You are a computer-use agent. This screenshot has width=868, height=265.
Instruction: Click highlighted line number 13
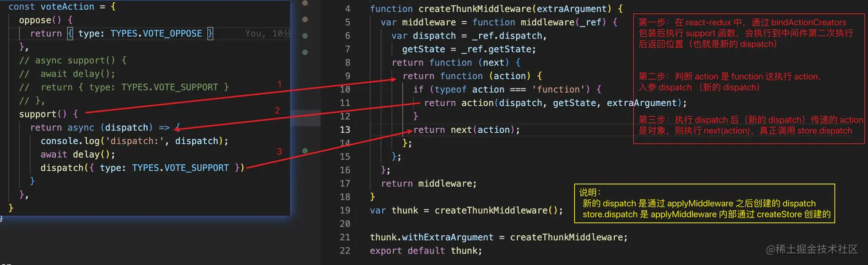coord(344,129)
